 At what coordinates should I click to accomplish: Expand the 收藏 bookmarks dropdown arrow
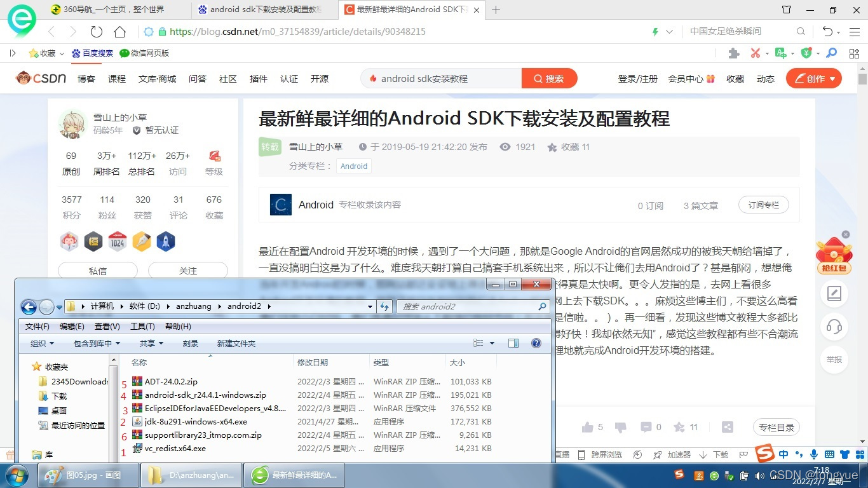click(62, 53)
